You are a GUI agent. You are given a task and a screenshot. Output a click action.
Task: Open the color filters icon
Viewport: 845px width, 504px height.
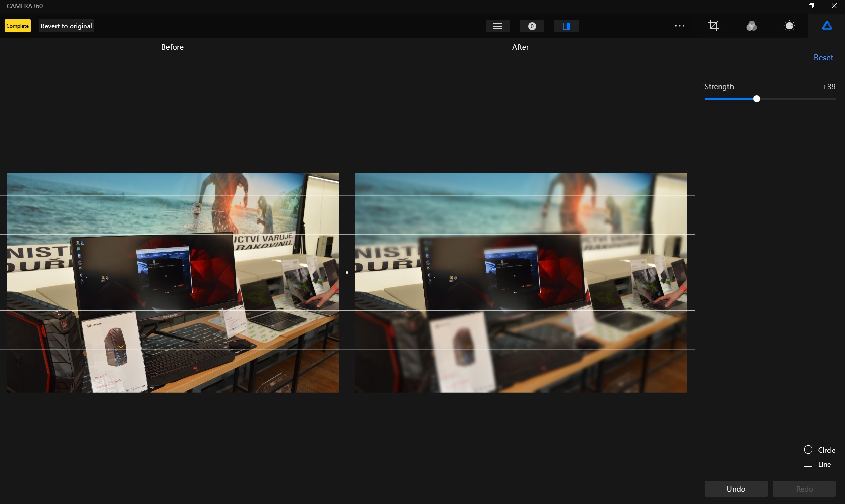click(751, 26)
